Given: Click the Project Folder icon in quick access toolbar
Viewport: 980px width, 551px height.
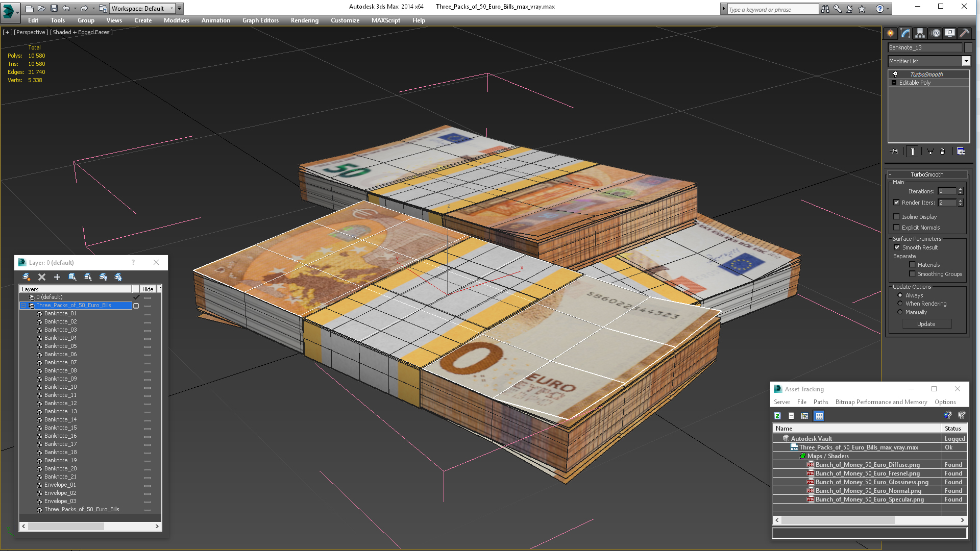Looking at the screenshot, I should [103, 8].
